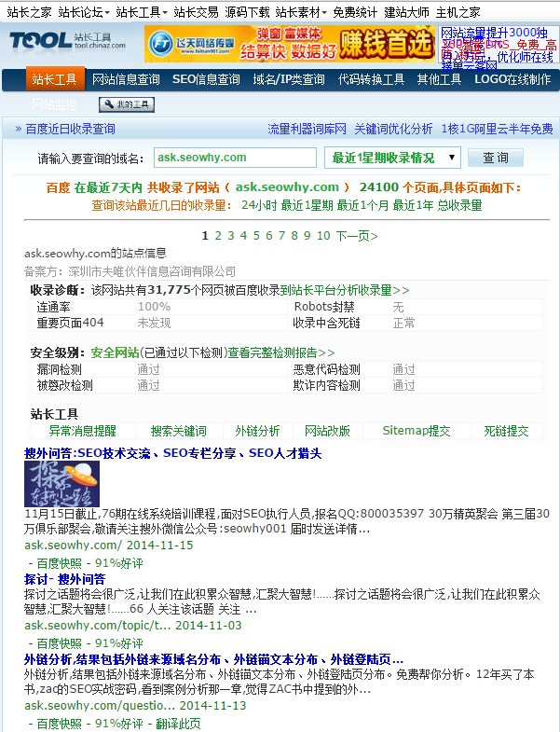Screen dimensions: 560x732
Task: Open the 外链分析 tool link
Action: coord(257,431)
